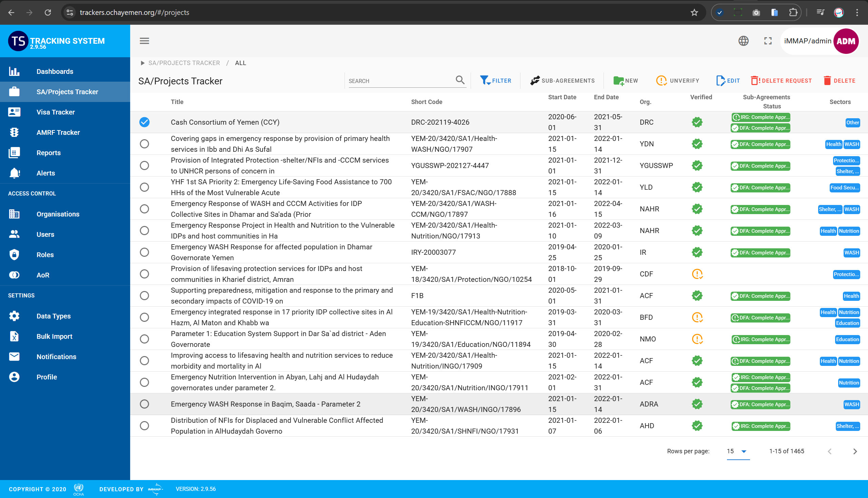Viewport: 868px width, 498px height.
Task: Click the WASH sector tag for ADRA
Action: pyautogui.click(x=851, y=404)
